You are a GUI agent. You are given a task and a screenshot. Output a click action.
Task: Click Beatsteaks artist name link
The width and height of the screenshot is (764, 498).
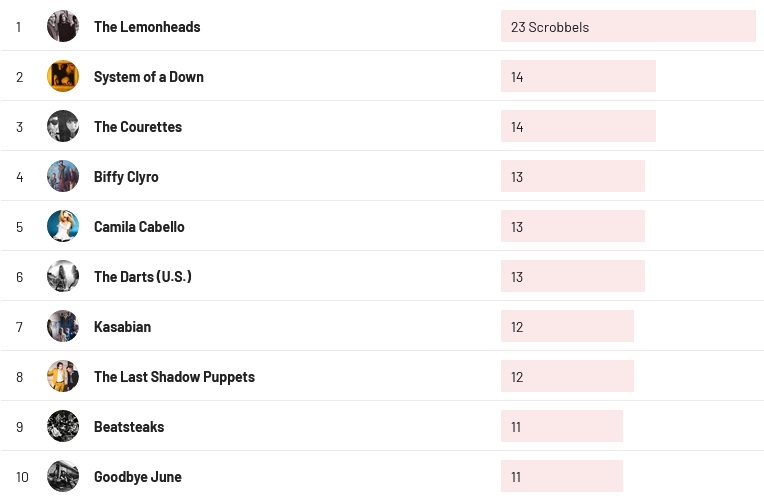coord(129,427)
